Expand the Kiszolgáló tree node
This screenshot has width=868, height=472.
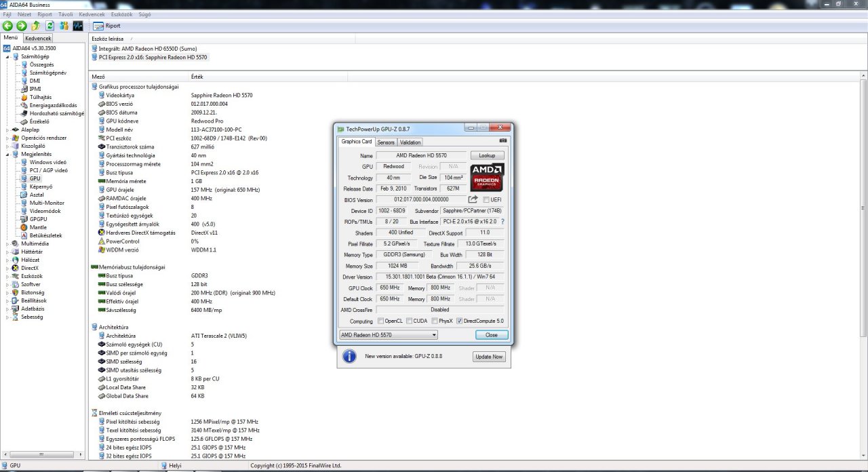point(7,146)
